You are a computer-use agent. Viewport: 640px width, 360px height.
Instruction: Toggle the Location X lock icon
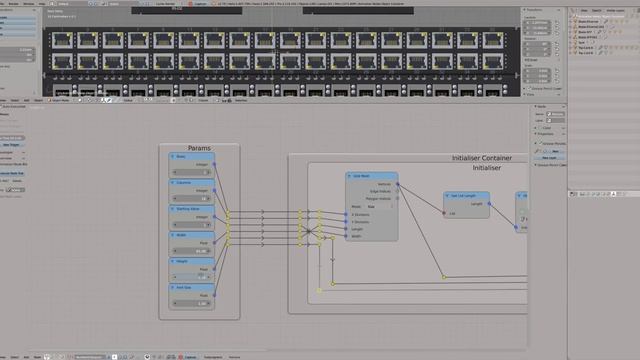(x=556, y=23)
